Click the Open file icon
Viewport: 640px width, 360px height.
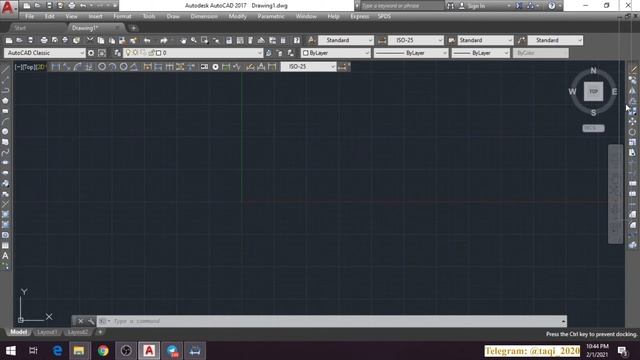19,40
